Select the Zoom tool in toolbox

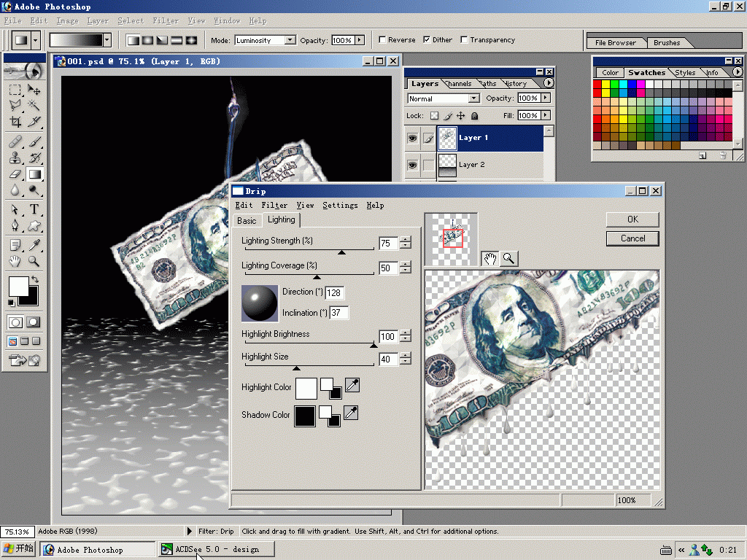click(x=34, y=261)
